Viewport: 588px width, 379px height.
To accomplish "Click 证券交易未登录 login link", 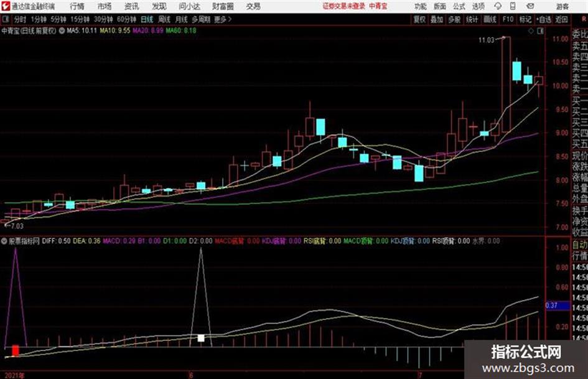I will pyautogui.click(x=344, y=6).
